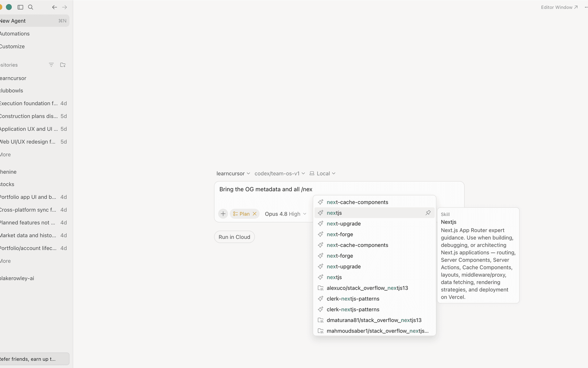
Task: Open the Opus 4.8 High model dropdown
Action: (286, 214)
